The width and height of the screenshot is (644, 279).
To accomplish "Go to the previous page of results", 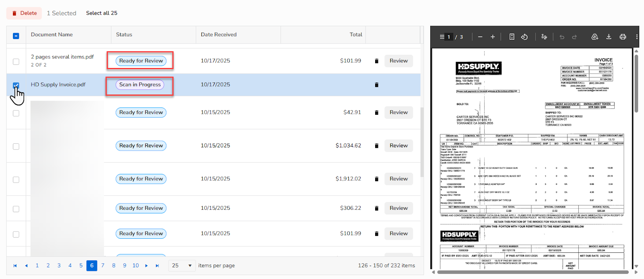I will (27, 266).
